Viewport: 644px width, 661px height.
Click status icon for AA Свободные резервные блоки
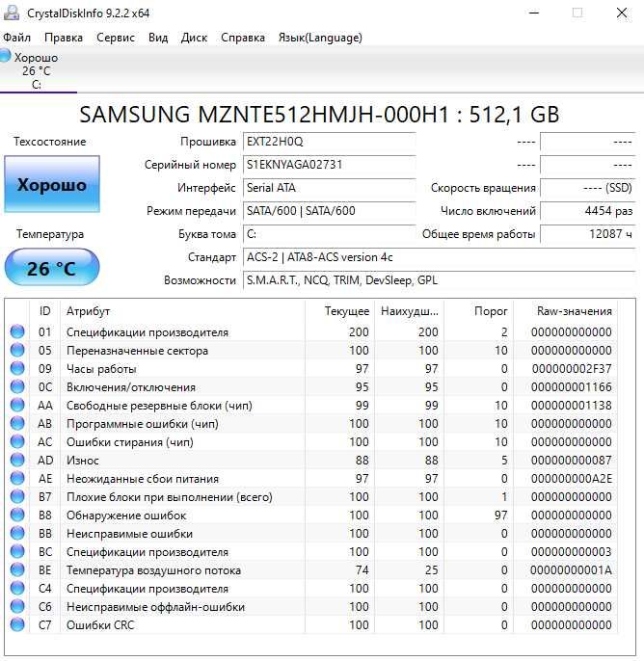17,405
